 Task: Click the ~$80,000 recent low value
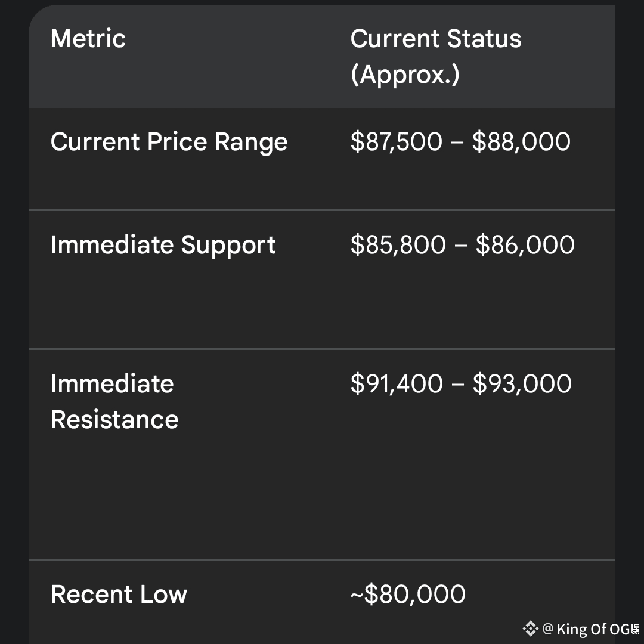[x=408, y=595]
